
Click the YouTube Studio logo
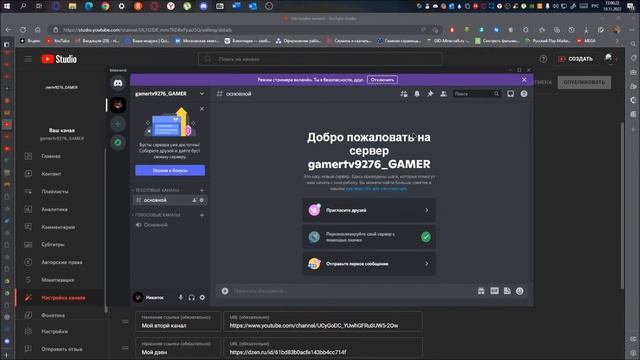coord(59,59)
